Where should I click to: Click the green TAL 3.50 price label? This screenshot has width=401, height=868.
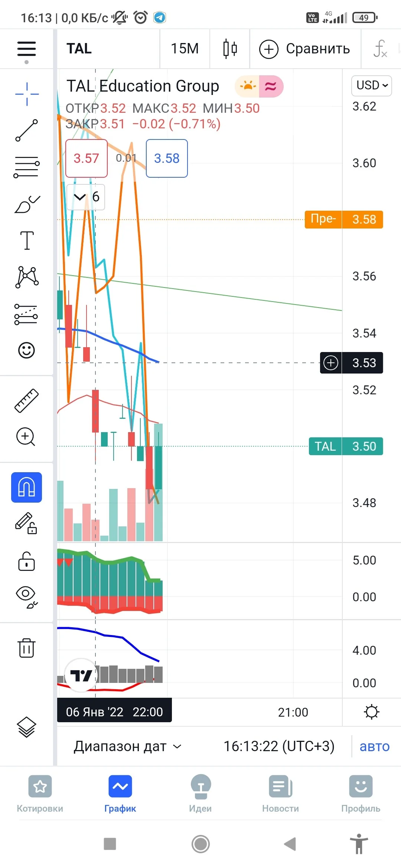pos(346,446)
